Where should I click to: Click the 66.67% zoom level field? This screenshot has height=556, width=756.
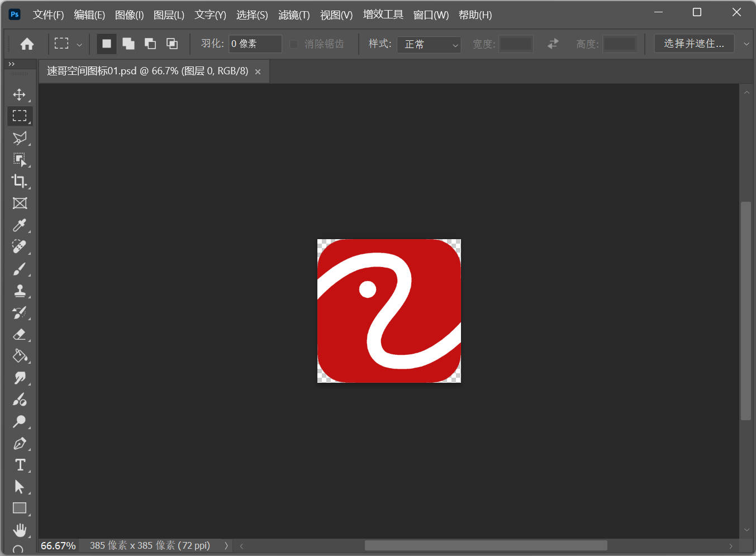[x=58, y=545]
